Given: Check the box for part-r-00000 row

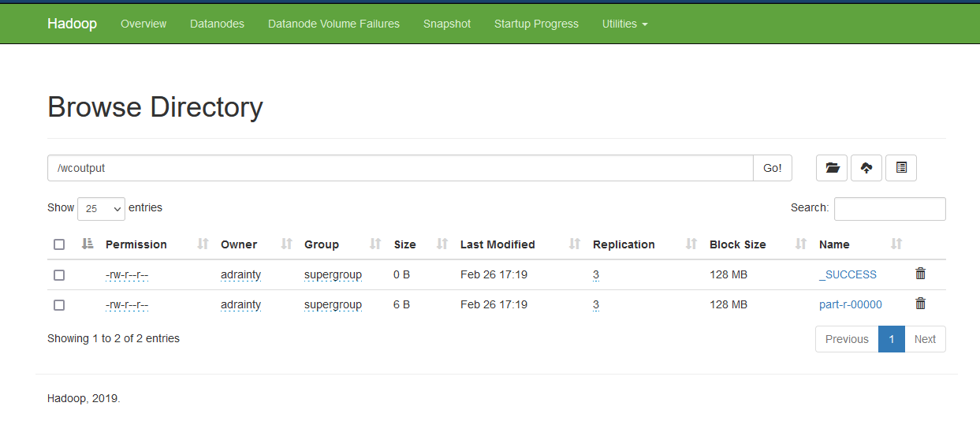Looking at the screenshot, I should click(x=59, y=305).
